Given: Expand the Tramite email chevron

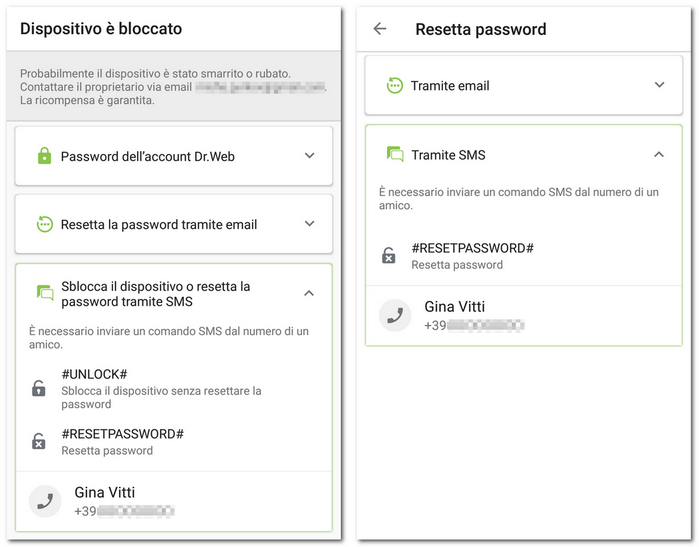Looking at the screenshot, I should 659,85.
